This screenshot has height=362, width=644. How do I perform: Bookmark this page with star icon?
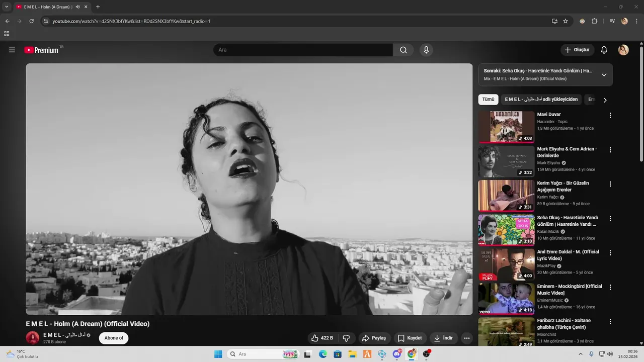566,21
